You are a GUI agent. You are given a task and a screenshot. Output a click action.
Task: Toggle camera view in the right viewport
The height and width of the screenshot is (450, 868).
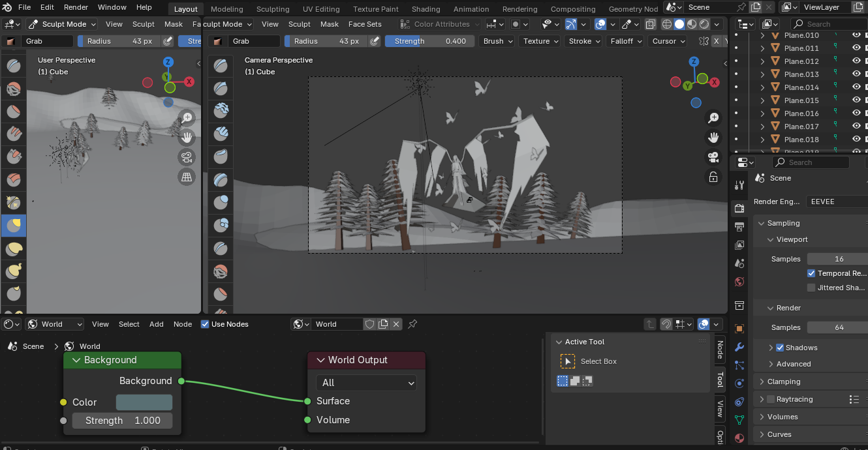click(713, 157)
